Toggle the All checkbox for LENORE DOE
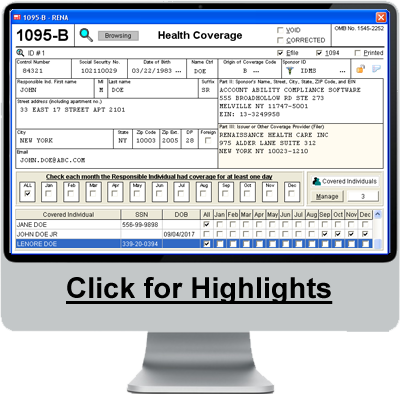 (x=206, y=244)
